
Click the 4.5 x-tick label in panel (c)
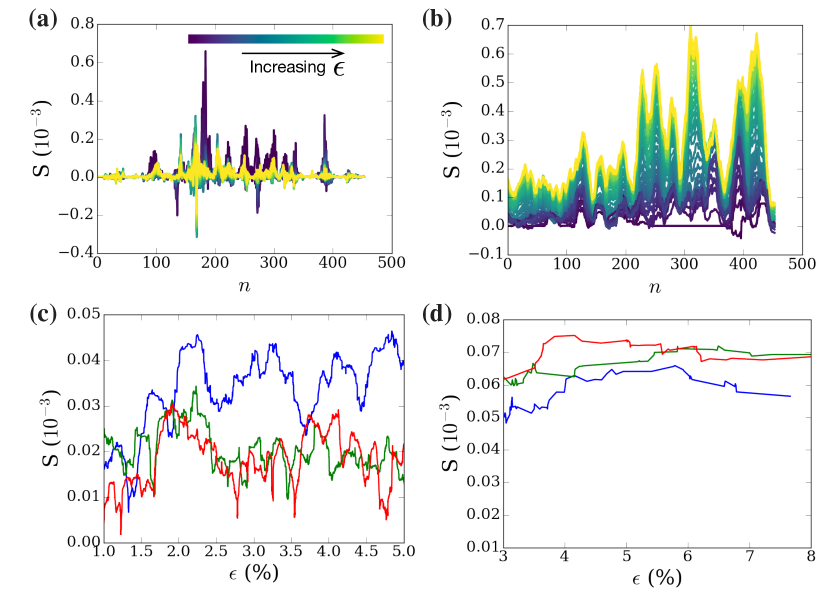[x=366, y=552]
